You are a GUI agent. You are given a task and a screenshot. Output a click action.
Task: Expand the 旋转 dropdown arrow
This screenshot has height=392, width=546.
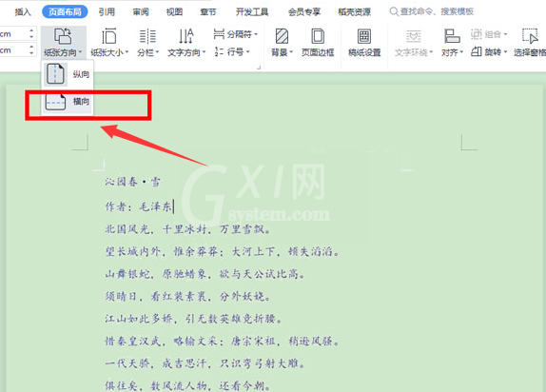coord(505,52)
